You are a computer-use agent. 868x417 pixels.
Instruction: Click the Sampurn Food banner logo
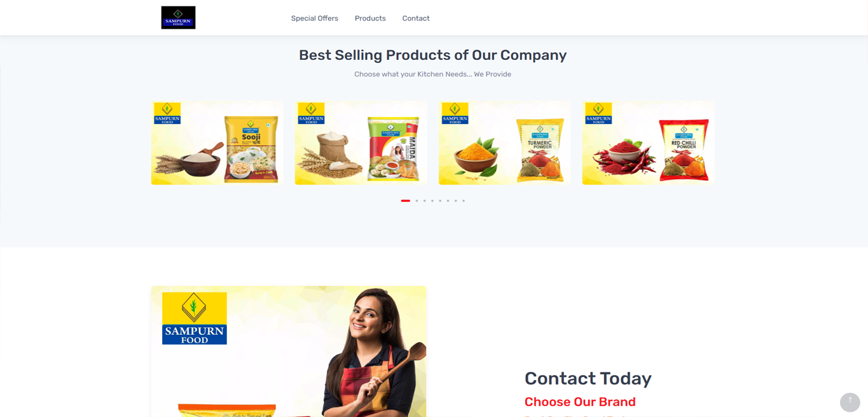click(x=195, y=318)
